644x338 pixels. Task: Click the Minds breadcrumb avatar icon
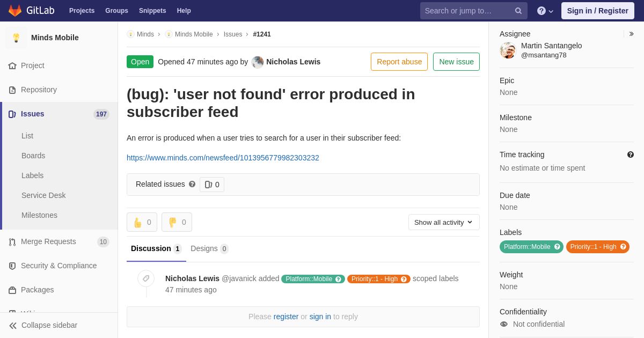click(130, 34)
